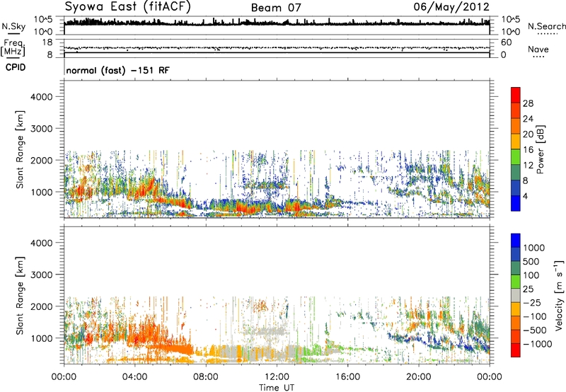Viewport: 566px width, 392px height.
Task: Click the 'Beam 07' label
Action: point(276,8)
